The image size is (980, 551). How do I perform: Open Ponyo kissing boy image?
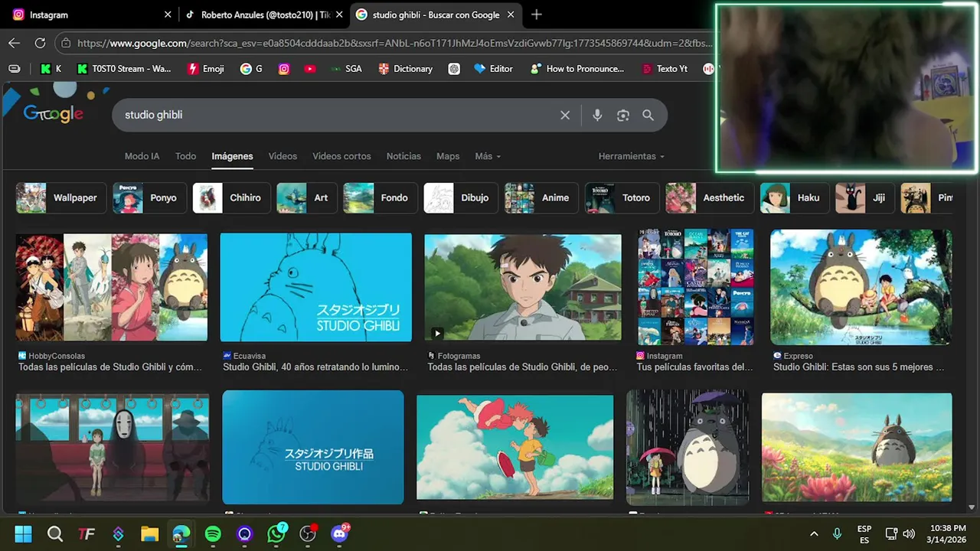click(514, 447)
